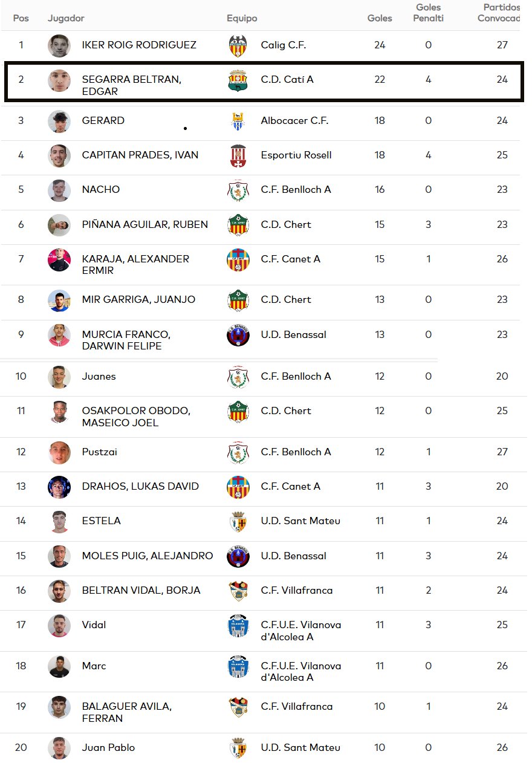Click Beltran Vidal's C.F. Villafranca crest
Image resolution: width=532 pixels, height=763 pixels.
point(238,591)
